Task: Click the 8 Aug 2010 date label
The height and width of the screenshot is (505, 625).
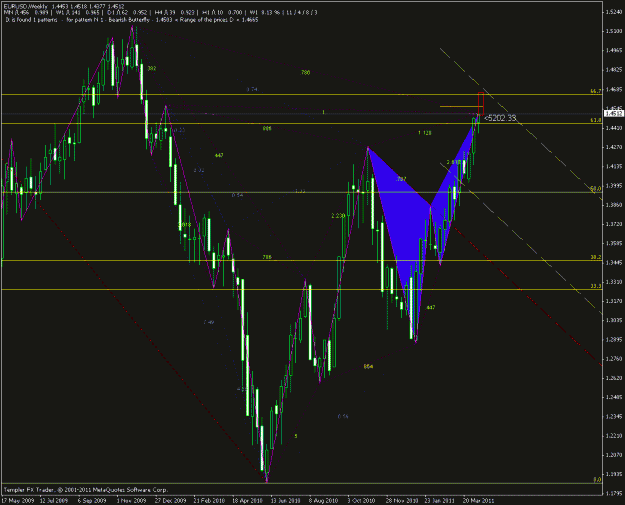Action: pos(323,501)
